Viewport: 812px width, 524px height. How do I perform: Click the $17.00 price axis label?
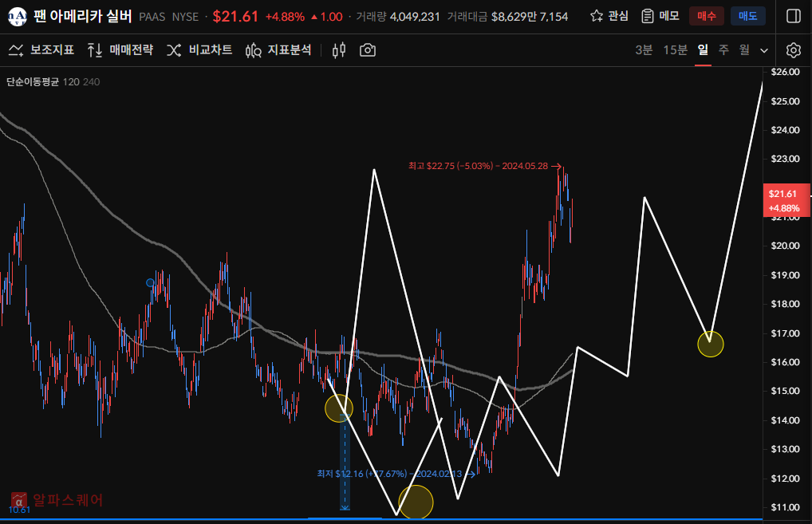click(x=785, y=333)
